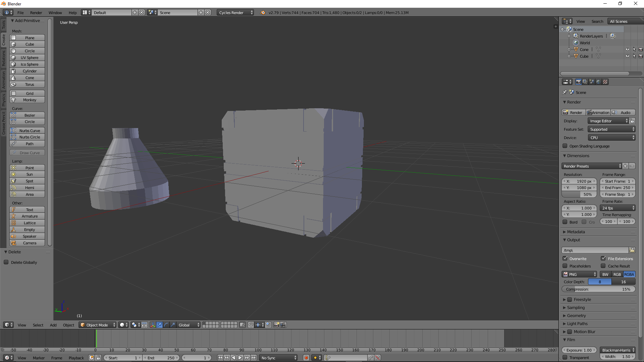The width and height of the screenshot is (644, 362).
Task: Open the Render menu in top header
Action: coord(36,12)
